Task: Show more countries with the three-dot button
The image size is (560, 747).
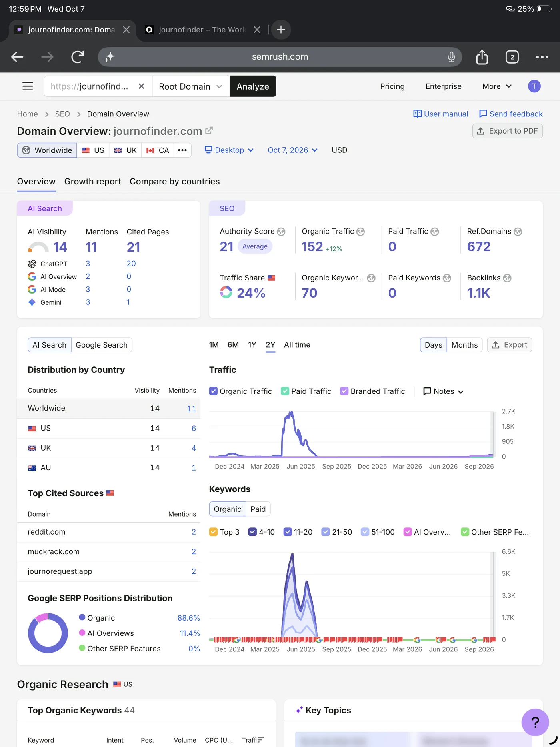Action: click(x=182, y=150)
